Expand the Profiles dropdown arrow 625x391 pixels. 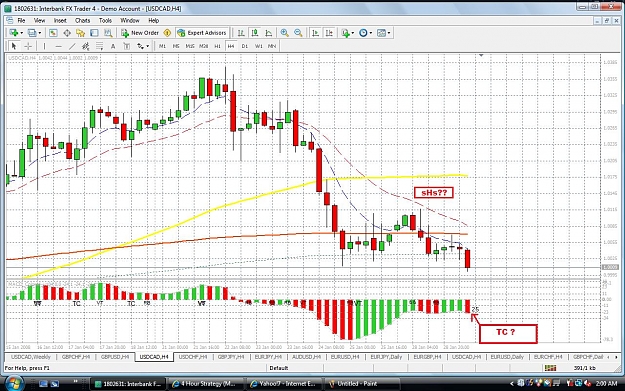(x=39, y=33)
